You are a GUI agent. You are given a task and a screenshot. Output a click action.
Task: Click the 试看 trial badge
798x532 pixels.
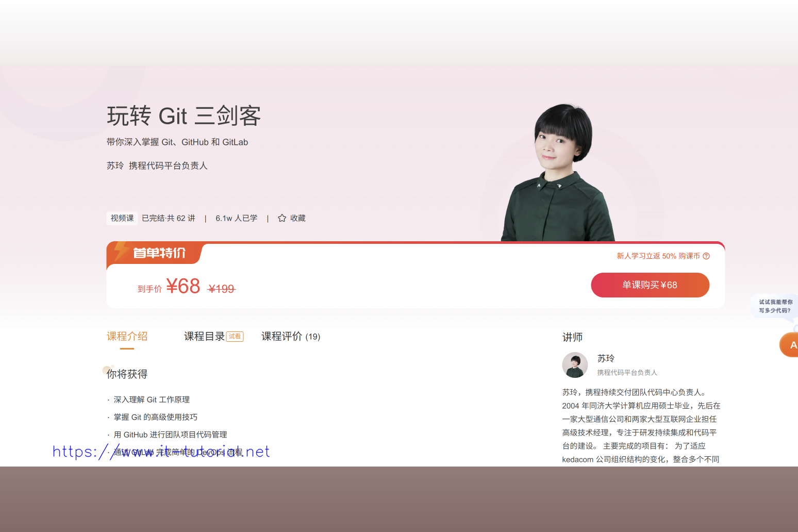coord(235,337)
